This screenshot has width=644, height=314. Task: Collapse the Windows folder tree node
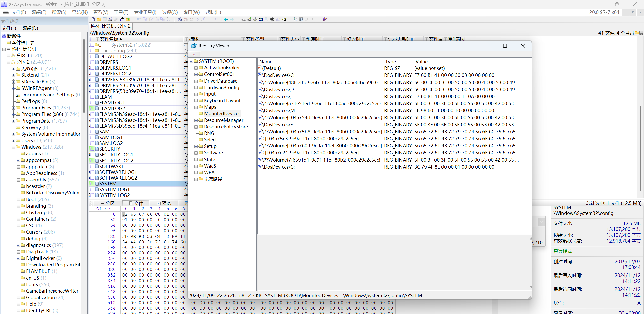click(x=13, y=147)
